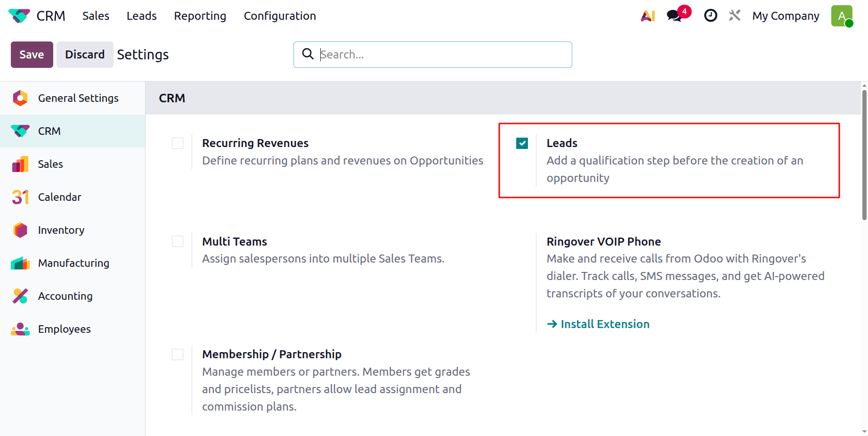
Task: Select General Settings label in sidebar
Action: pos(78,98)
